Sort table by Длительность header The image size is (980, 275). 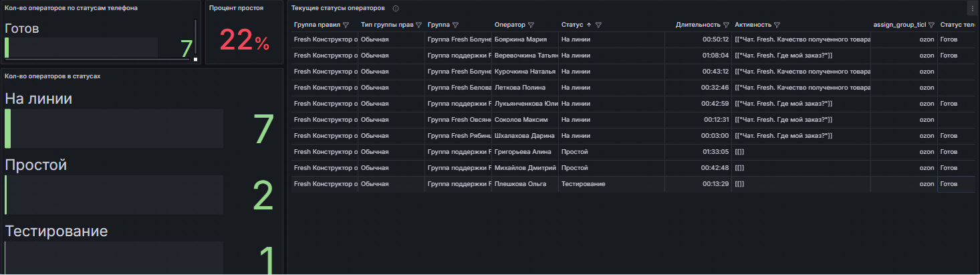point(697,25)
